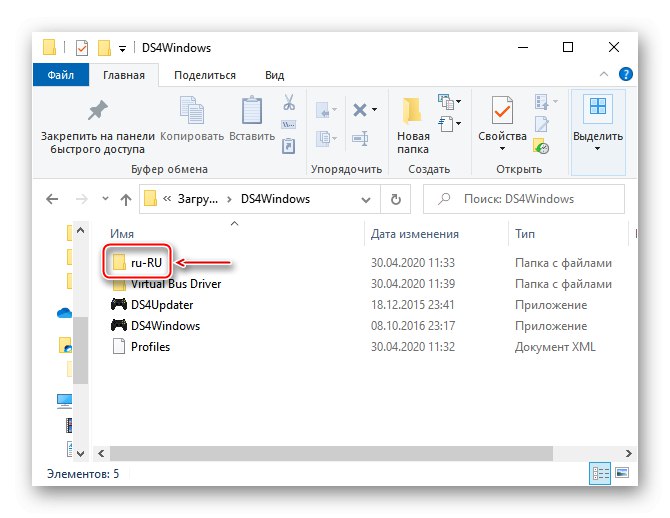Click in the Поиск: DS4Windows search field
670x518 pixels.
click(523, 199)
